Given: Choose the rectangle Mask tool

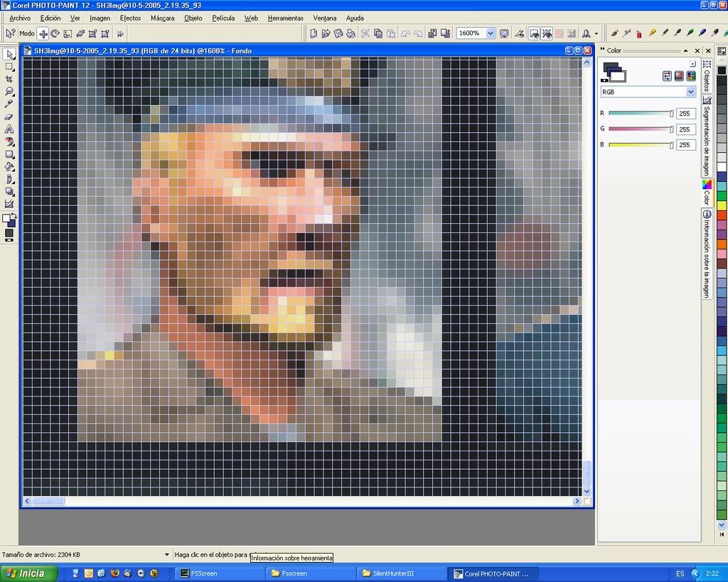Looking at the screenshot, I should click(x=9, y=67).
